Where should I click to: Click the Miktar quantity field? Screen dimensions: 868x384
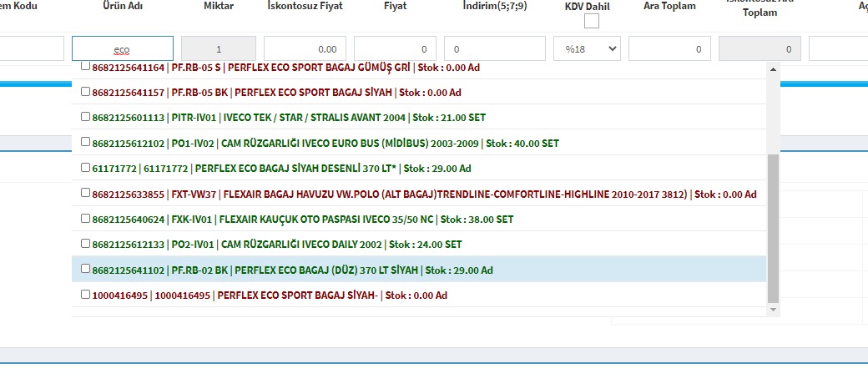[218, 49]
